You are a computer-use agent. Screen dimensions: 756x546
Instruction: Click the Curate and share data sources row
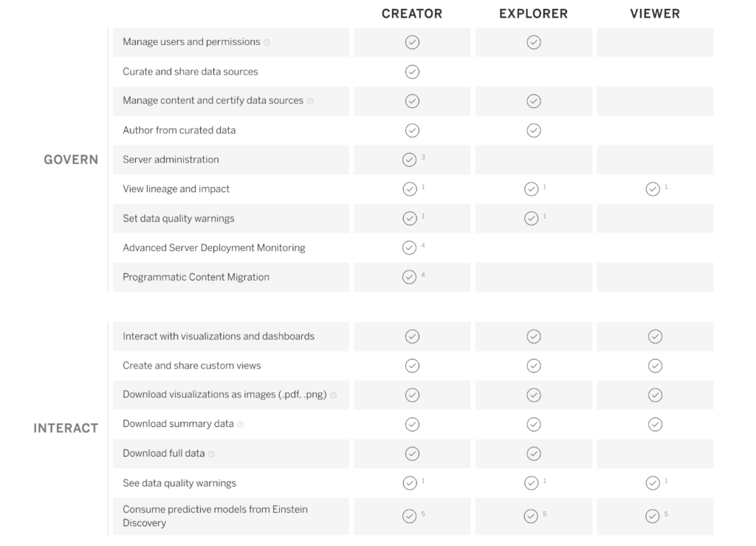[190, 72]
